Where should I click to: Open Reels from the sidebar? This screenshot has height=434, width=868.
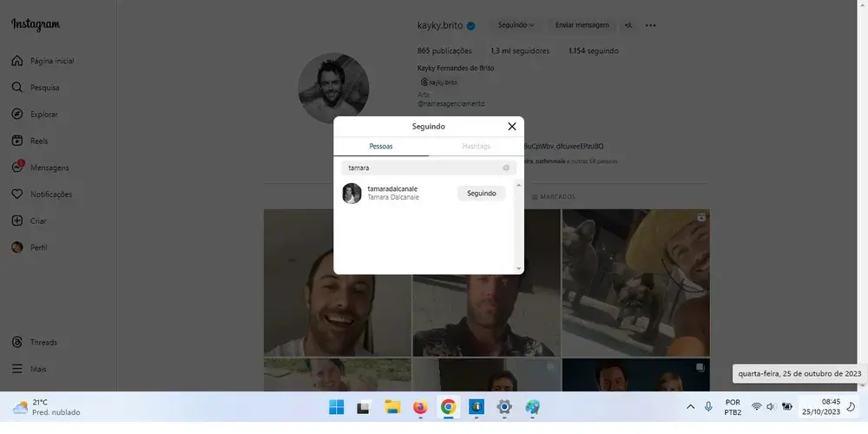[x=38, y=141]
